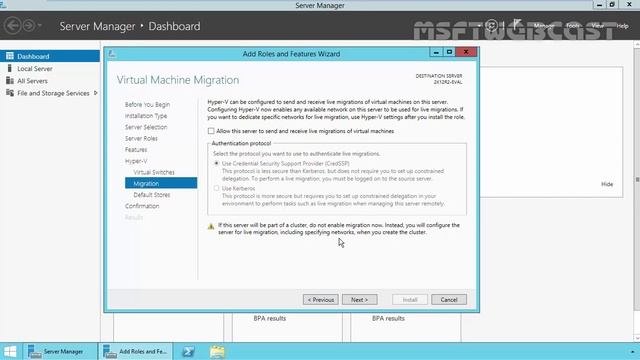Click the refresh icon in header

[491, 26]
